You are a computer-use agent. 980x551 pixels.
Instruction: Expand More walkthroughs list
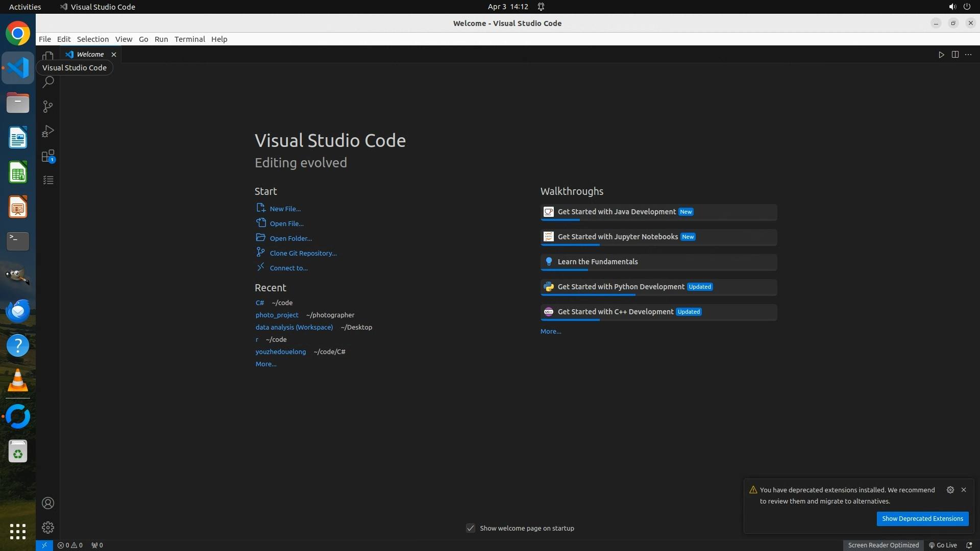click(x=551, y=331)
